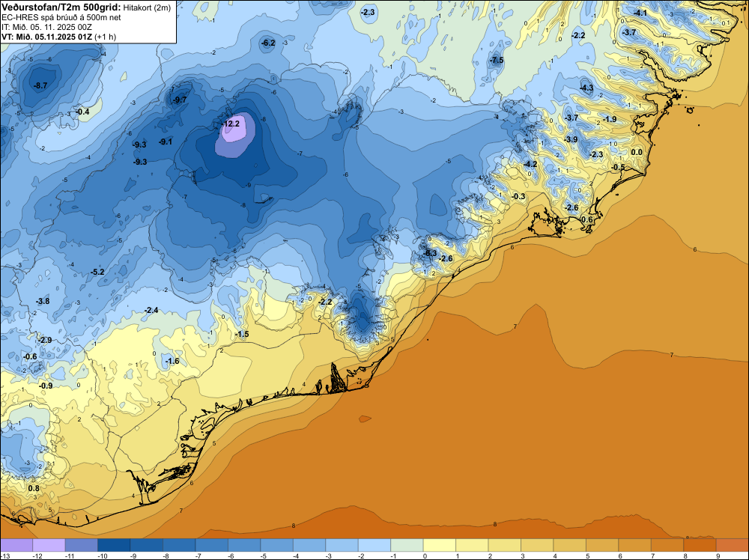Select legend swatch between -13 and -12
This screenshot has height=560, width=749.
pos(16,545)
